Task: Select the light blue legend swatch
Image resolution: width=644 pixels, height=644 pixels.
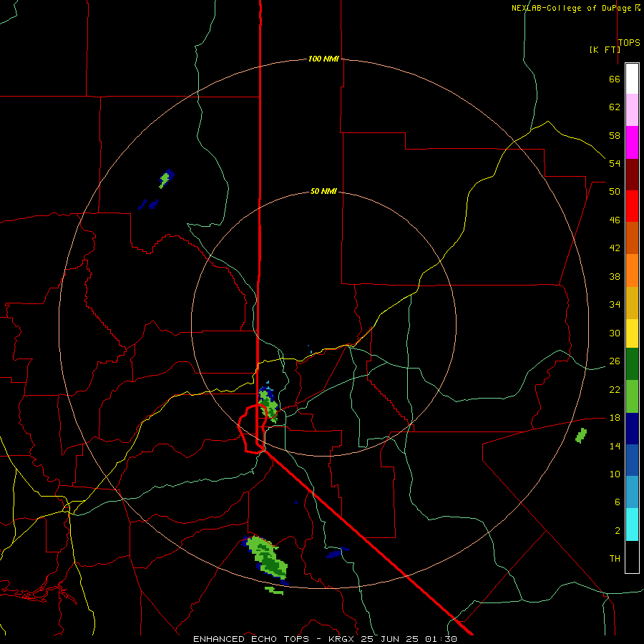Action: (x=632, y=492)
